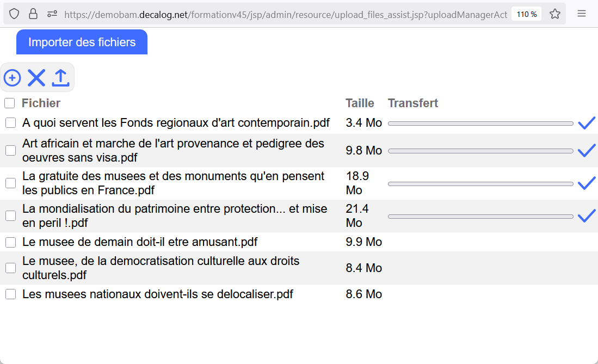The width and height of the screenshot is (598, 364).
Task: Open the Importer des fichiers tab
Action: pos(82,42)
